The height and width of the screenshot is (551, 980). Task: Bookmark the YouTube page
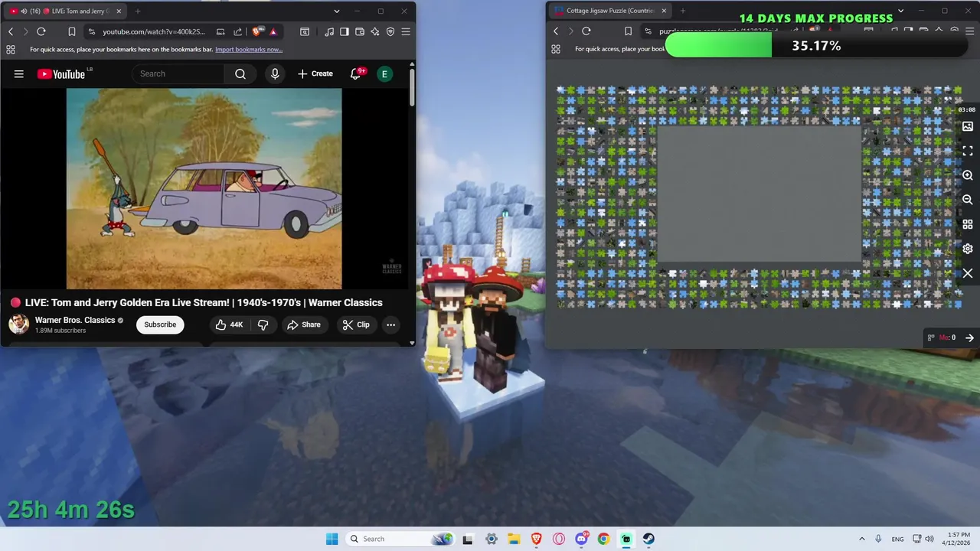coord(71,31)
